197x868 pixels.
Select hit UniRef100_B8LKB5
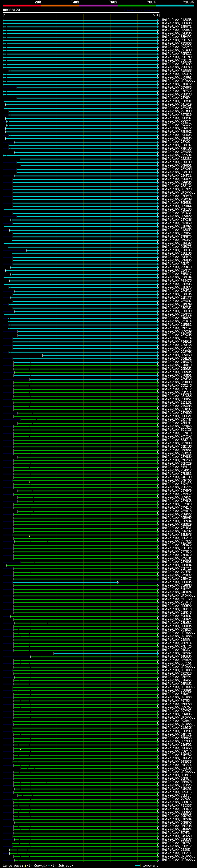point(177,582)
